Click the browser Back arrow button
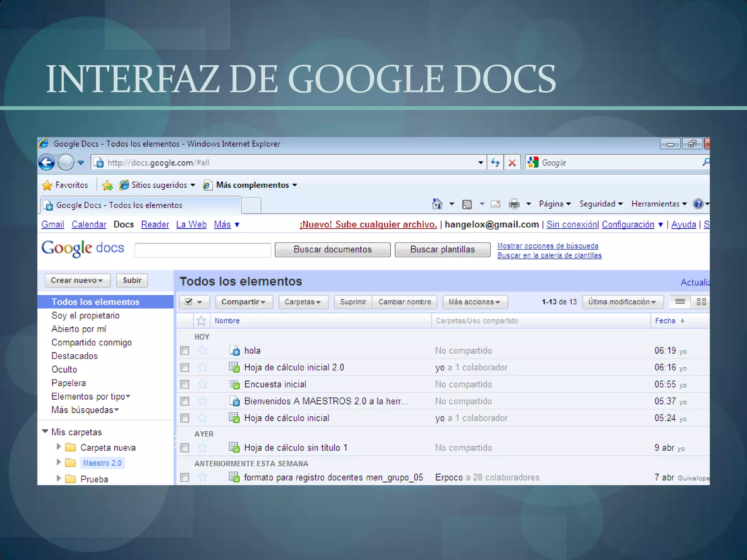The image size is (747, 560). (x=46, y=163)
